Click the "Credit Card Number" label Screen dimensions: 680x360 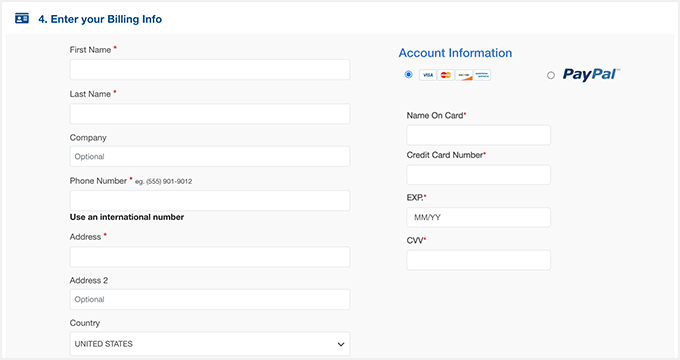tap(445, 155)
